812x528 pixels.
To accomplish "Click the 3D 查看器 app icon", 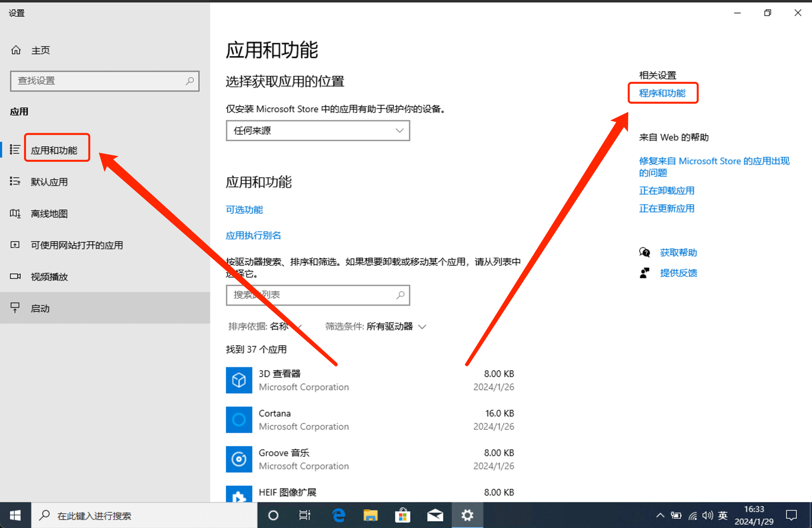I will pyautogui.click(x=239, y=380).
